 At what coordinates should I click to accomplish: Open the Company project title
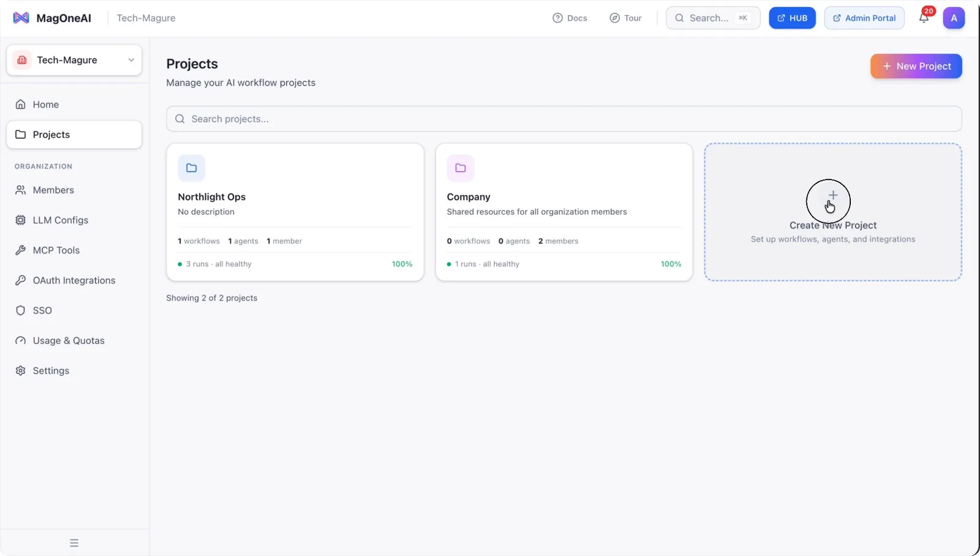tap(469, 197)
